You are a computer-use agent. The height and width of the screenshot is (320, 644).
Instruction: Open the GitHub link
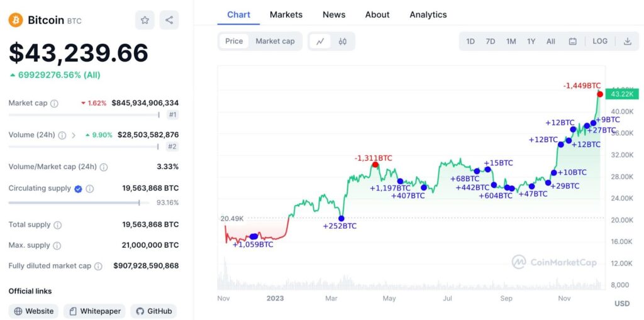pos(153,311)
